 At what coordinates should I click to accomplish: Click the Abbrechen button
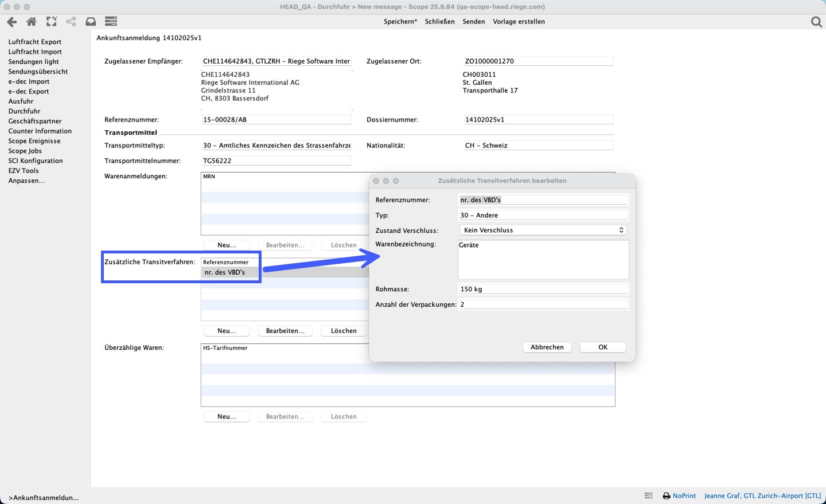pyautogui.click(x=547, y=347)
